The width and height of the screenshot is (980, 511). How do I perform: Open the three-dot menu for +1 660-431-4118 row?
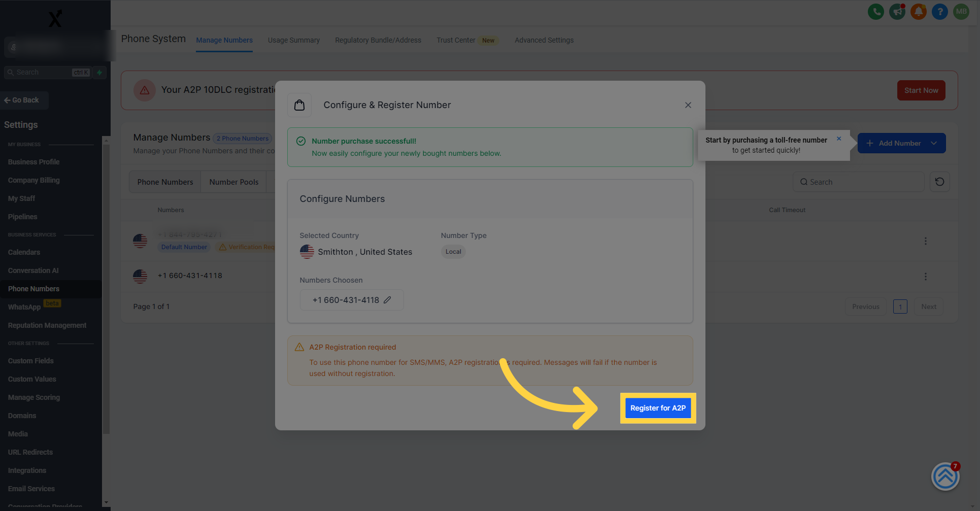(x=926, y=277)
